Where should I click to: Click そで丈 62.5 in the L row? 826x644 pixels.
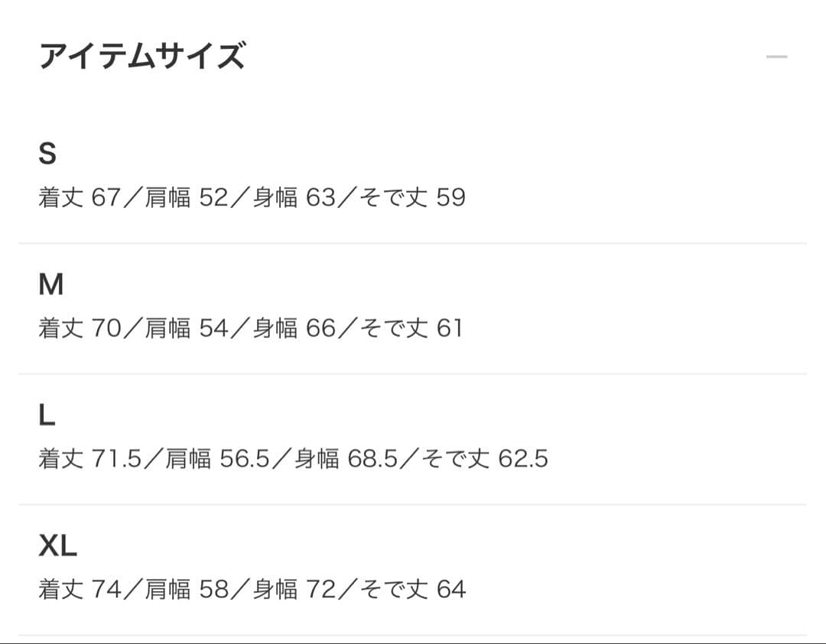point(484,460)
